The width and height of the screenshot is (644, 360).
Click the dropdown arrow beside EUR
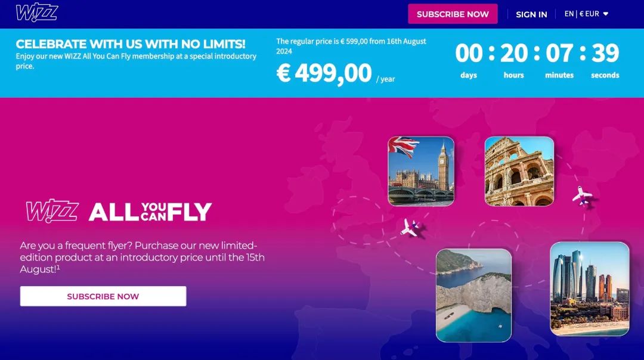coord(605,14)
